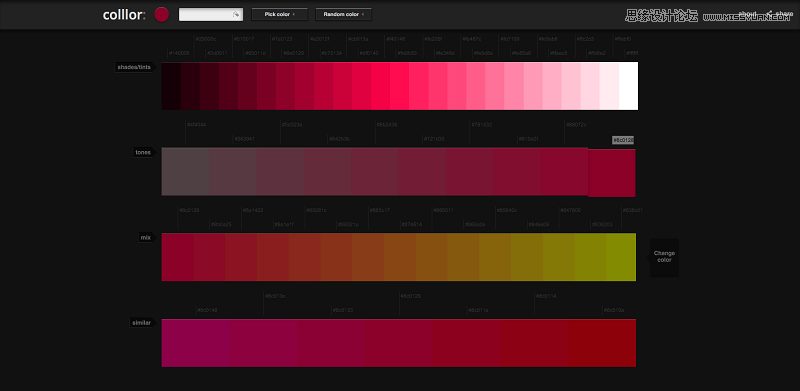Click the icon inside the color input field
800x391 pixels.
(x=236, y=14)
